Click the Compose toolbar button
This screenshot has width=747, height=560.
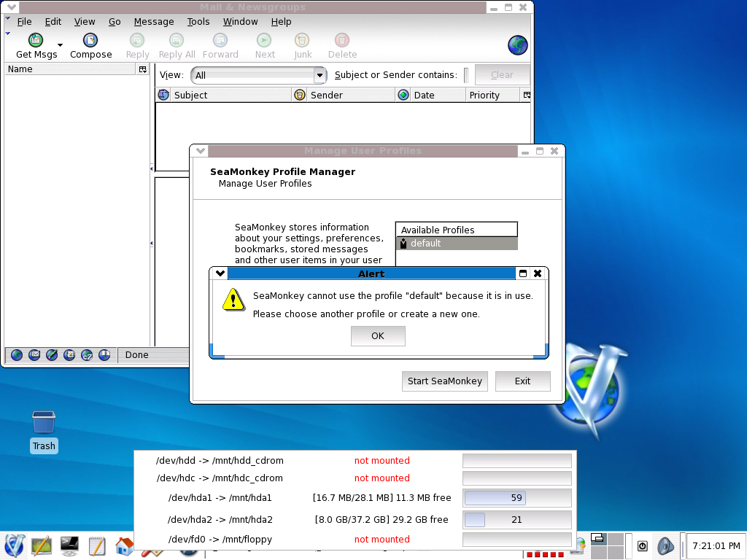tap(90, 46)
